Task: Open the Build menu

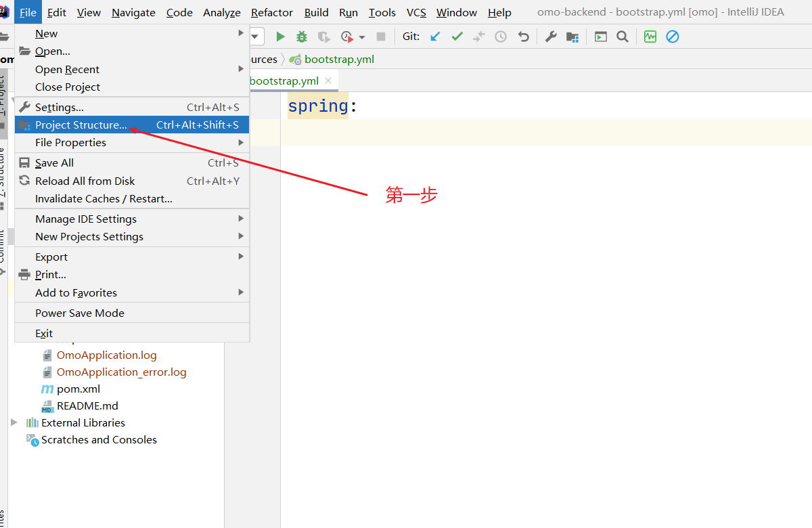Action: pyautogui.click(x=316, y=12)
